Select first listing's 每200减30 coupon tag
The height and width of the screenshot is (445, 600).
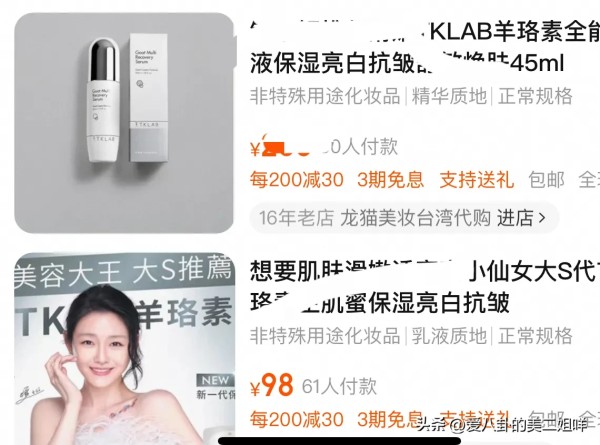(297, 179)
